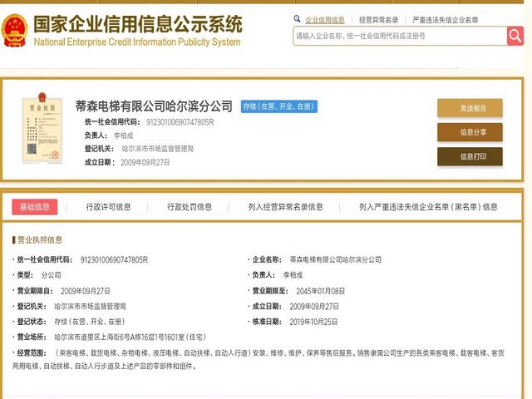Click the small magnifier icon beside 企业信用信息

pyautogui.click(x=297, y=19)
